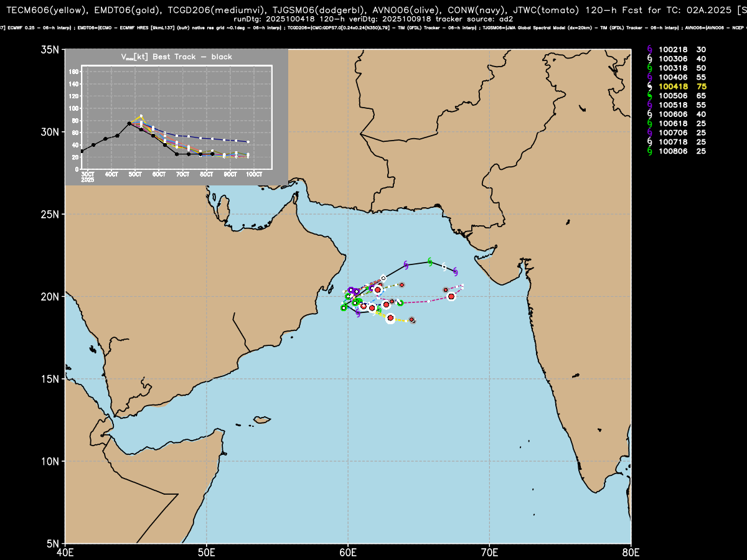Click the 80E longitude axis label
Screen dimensions: 747x560
(x=631, y=553)
